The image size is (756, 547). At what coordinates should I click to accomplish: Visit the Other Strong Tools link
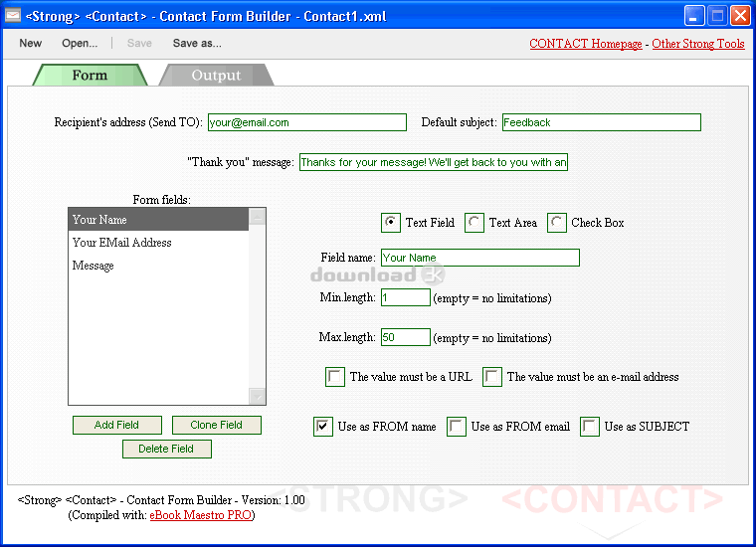[x=698, y=44]
